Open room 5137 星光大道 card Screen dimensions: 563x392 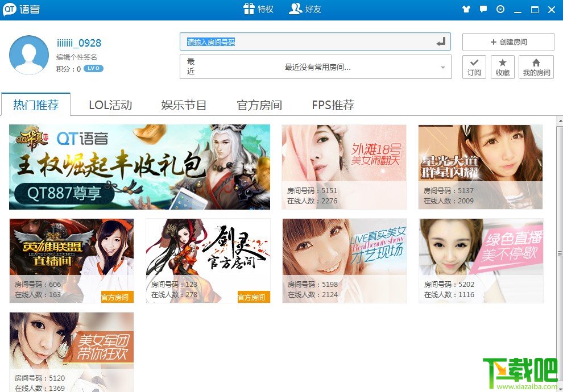tap(481, 167)
